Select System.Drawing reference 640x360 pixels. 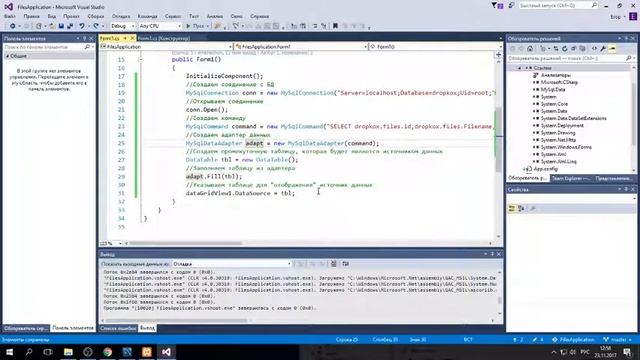(x=558, y=133)
